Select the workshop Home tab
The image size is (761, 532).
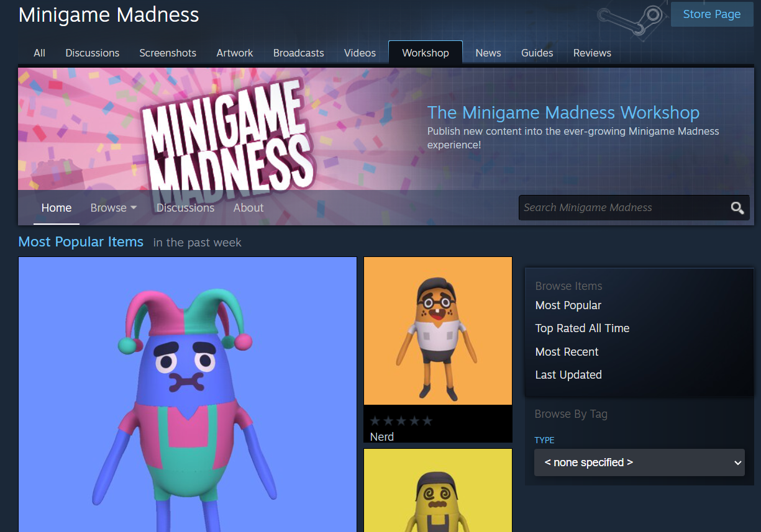tap(57, 208)
